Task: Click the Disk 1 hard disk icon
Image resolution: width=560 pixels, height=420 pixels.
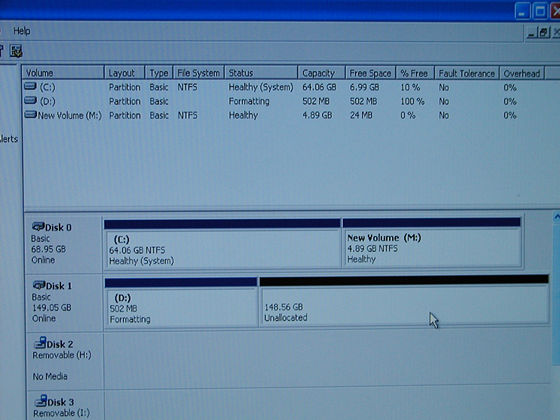Action: [x=39, y=285]
